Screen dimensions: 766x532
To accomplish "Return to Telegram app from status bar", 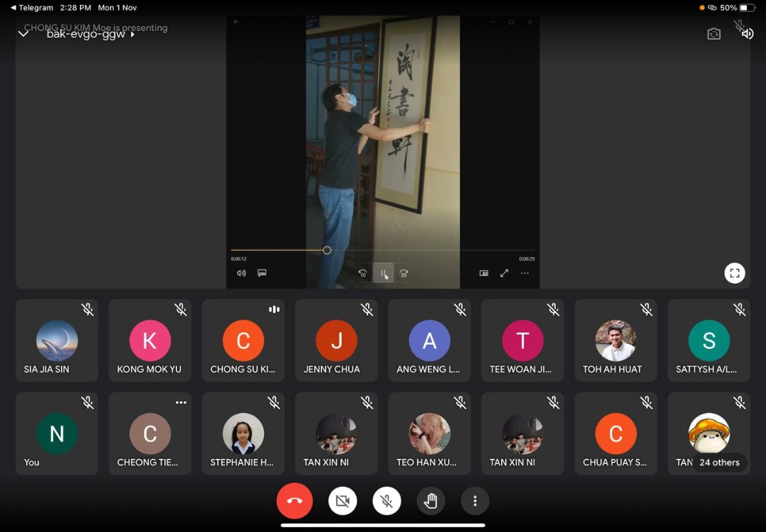I will [32, 8].
